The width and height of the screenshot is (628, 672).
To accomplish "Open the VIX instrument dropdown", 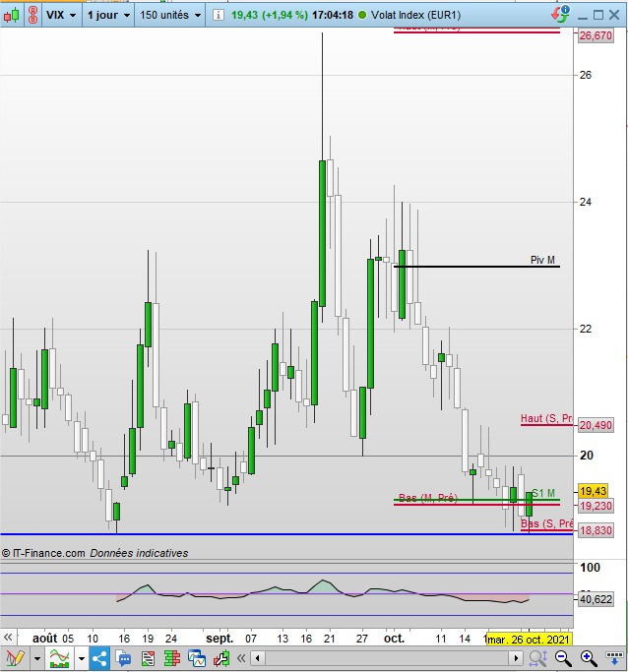I will click(61, 15).
